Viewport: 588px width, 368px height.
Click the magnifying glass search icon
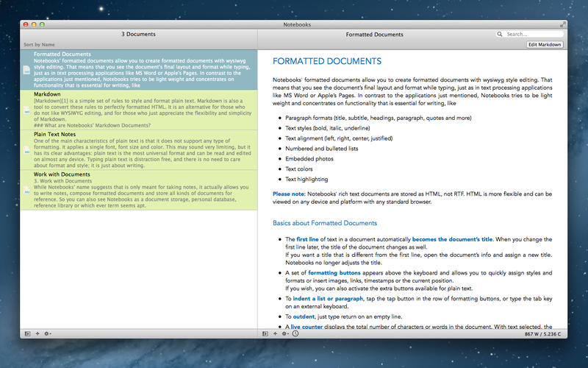coord(501,34)
